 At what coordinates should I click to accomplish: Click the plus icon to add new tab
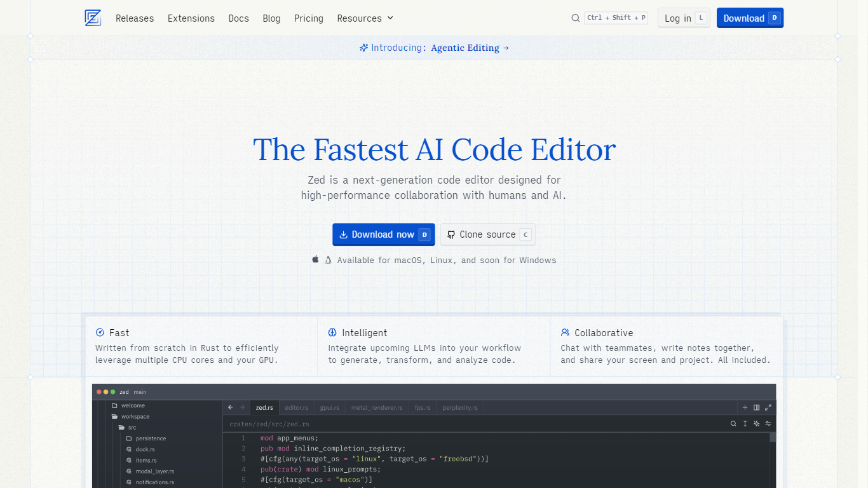point(745,407)
